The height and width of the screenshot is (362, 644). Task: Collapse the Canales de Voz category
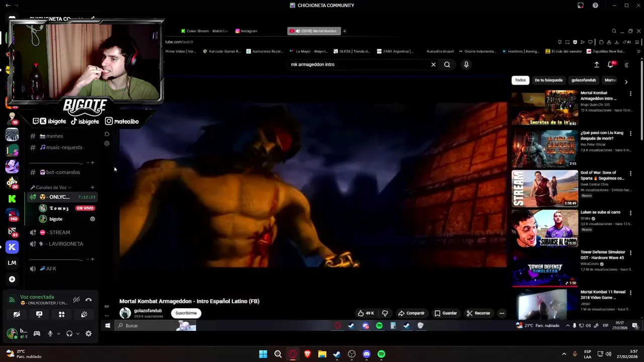51,188
